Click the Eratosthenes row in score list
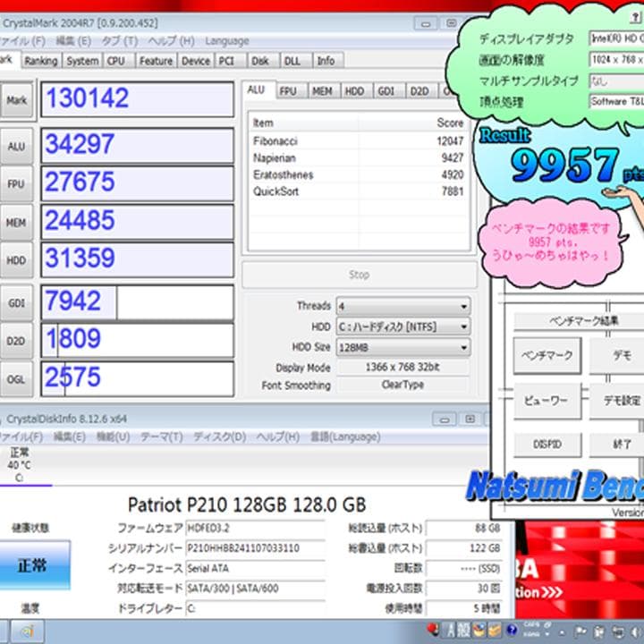Viewport: 644px width, 644px height. 358,175
